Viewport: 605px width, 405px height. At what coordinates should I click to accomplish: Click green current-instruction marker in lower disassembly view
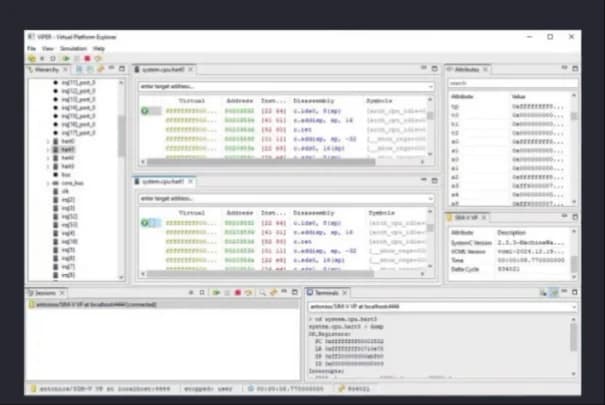[x=145, y=223]
